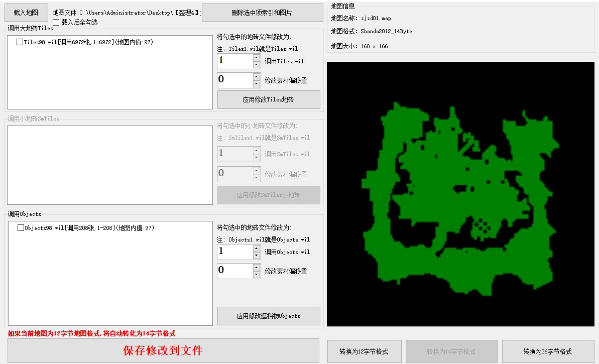Click the 调用Tiles.wil number input field
Image resolution: width=599 pixels, height=364 pixels.
(x=234, y=61)
